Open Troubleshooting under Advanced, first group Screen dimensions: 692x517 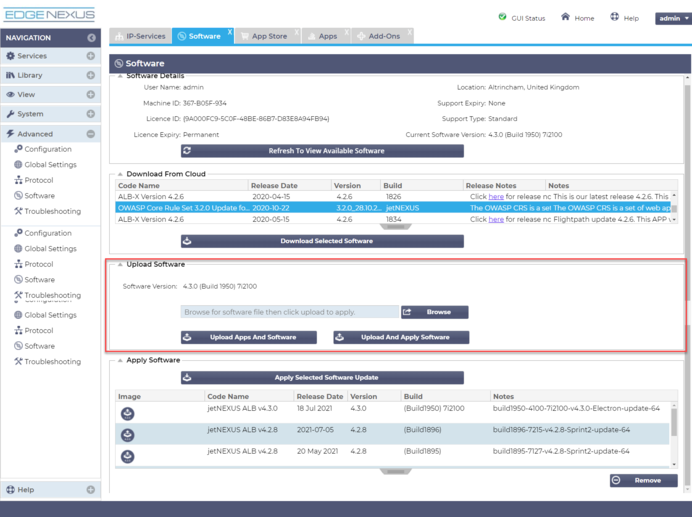[48, 211]
